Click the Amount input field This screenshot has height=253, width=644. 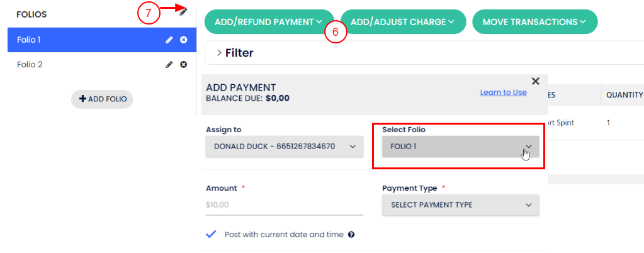pyautogui.click(x=284, y=205)
